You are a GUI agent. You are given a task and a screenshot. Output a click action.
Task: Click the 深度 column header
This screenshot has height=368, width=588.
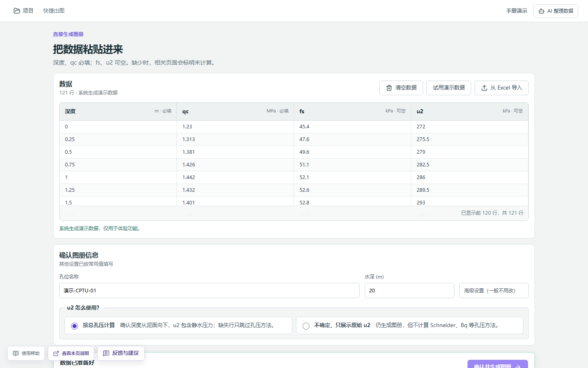click(118, 111)
